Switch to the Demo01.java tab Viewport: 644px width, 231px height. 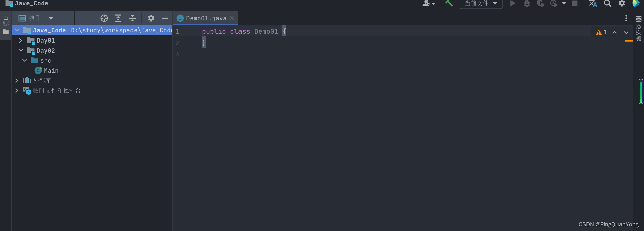point(206,18)
